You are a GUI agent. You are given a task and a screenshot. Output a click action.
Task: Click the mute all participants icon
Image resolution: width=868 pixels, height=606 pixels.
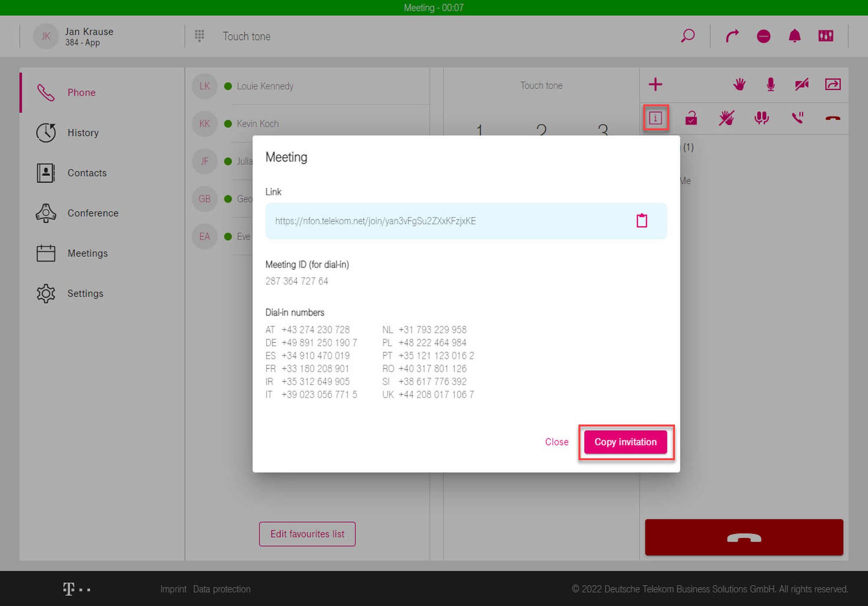coord(761,118)
